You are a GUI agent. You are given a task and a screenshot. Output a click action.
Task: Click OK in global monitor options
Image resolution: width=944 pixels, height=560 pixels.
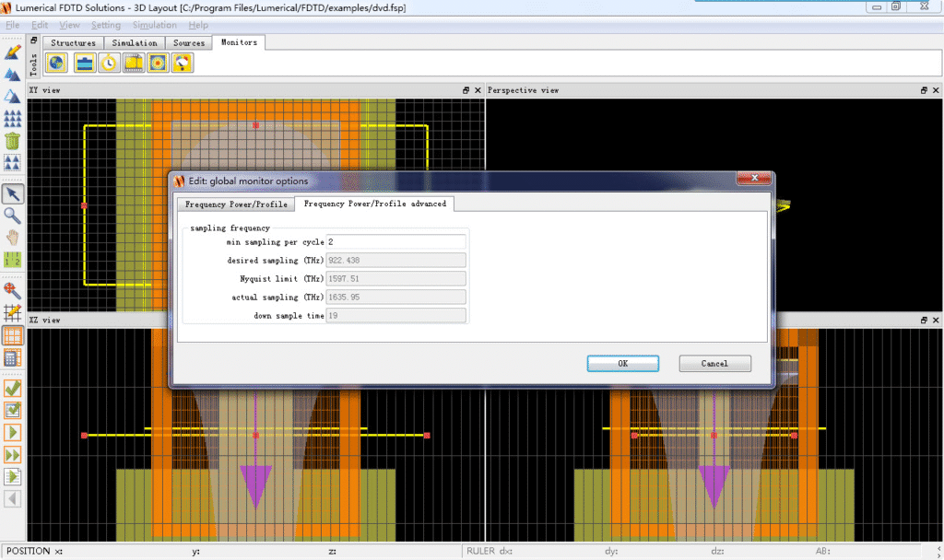point(622,364)
